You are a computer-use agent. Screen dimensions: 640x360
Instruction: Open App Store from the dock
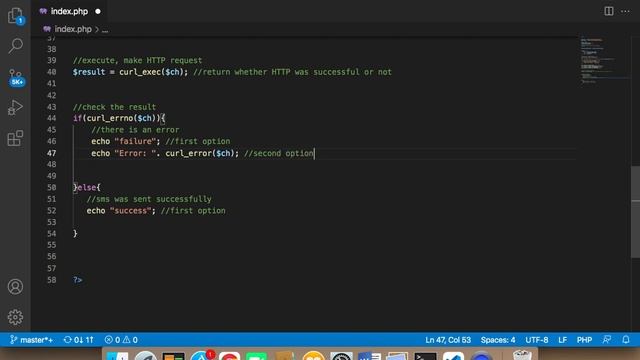click(x=201, y=356)
